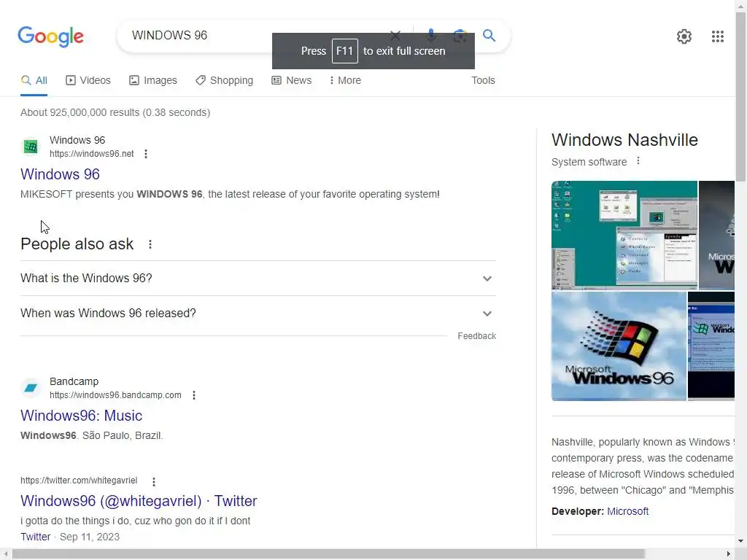
Task: Open options for windows96.net result
Action: tap(146, 154)
